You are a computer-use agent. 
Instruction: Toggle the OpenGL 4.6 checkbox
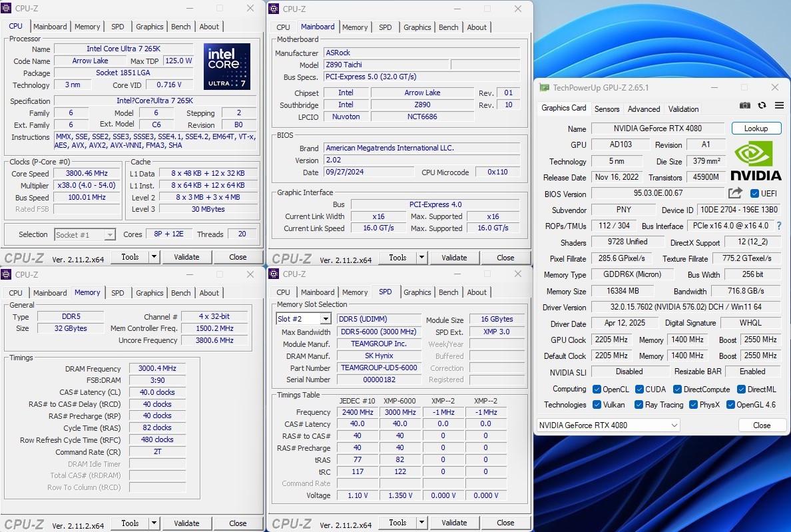point(730,404)
